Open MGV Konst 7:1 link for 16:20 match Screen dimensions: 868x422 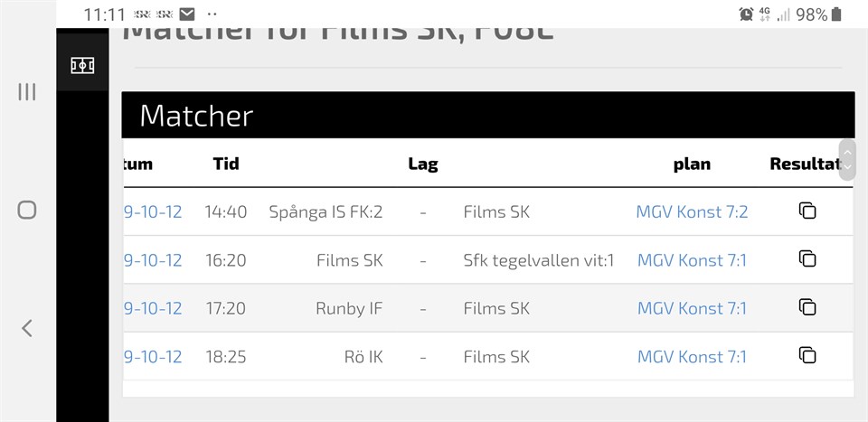[692, 260]
